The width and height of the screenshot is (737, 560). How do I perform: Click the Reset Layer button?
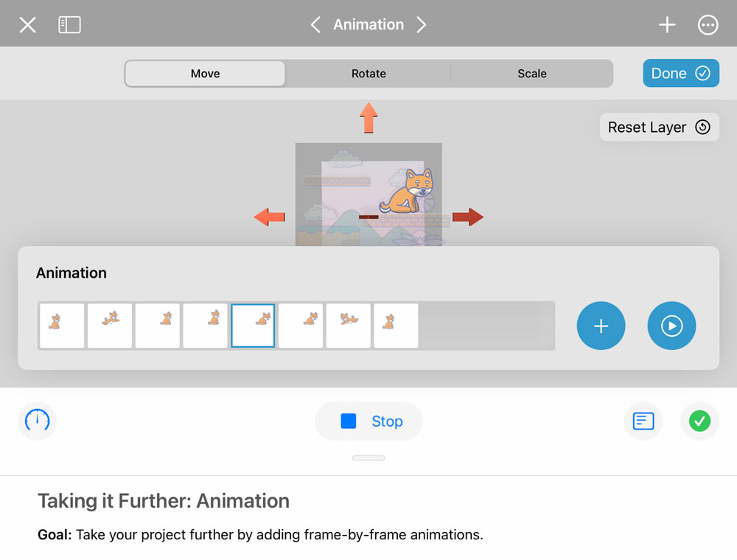(659, 127)
